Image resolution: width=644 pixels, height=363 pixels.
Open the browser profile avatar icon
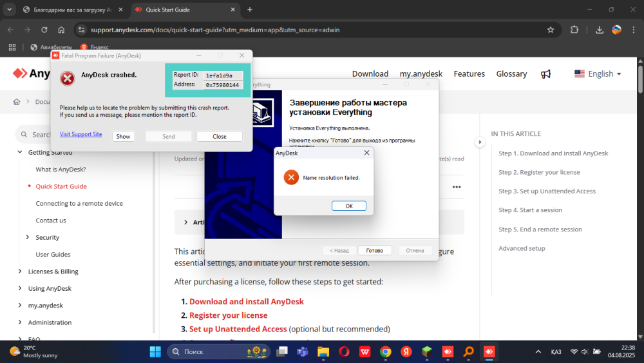click(616, 30)
